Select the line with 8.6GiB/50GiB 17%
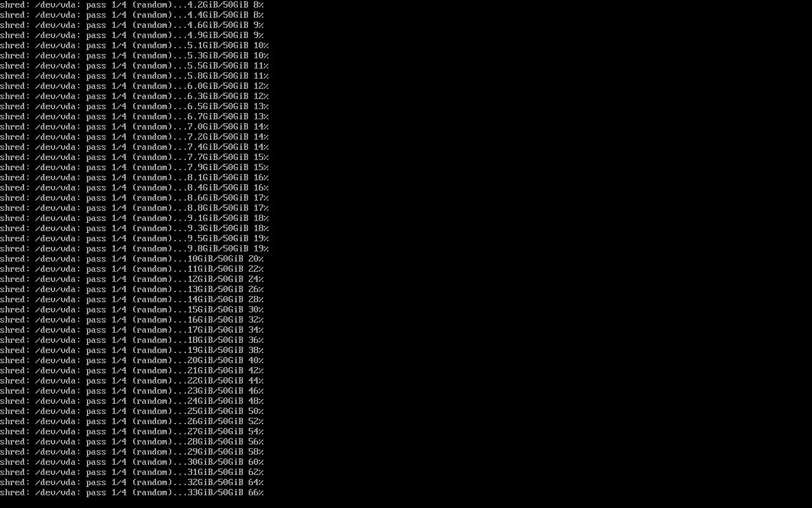The width and height of the screenshot is (812, 508). pyautogui.click(x=134, y=198)
